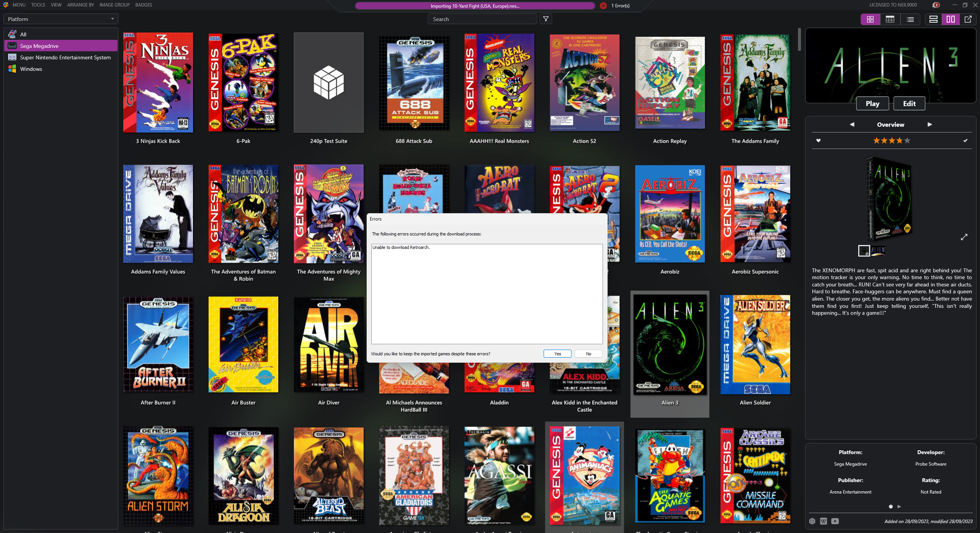The height and width of the screenshot is (533, 980).
Task: Open the notifications bell with badge 2
Action: 936,5
